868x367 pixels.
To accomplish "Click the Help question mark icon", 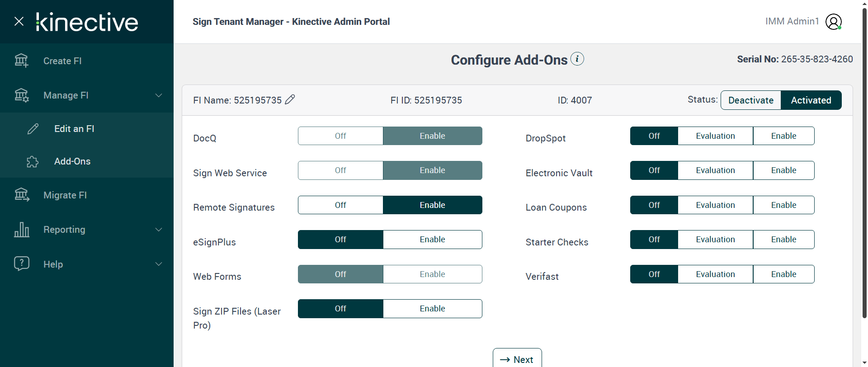I will click(21, 263).
